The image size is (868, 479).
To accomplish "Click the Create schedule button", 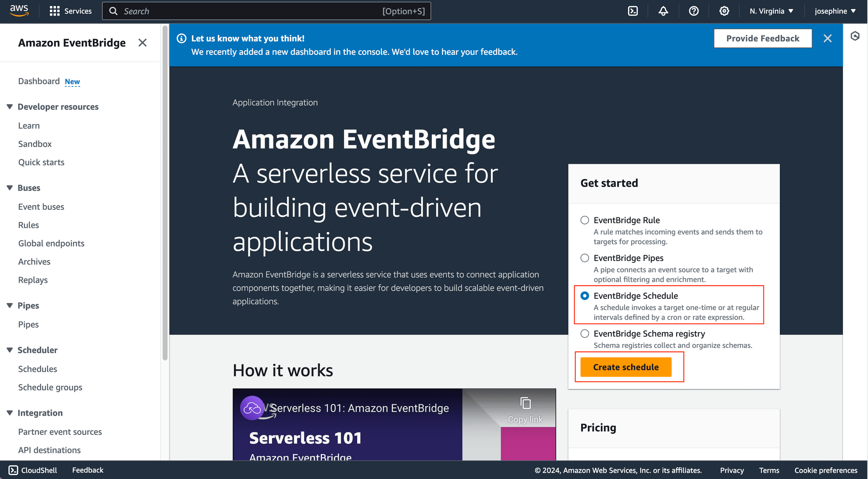I will [x=626, y=367].
